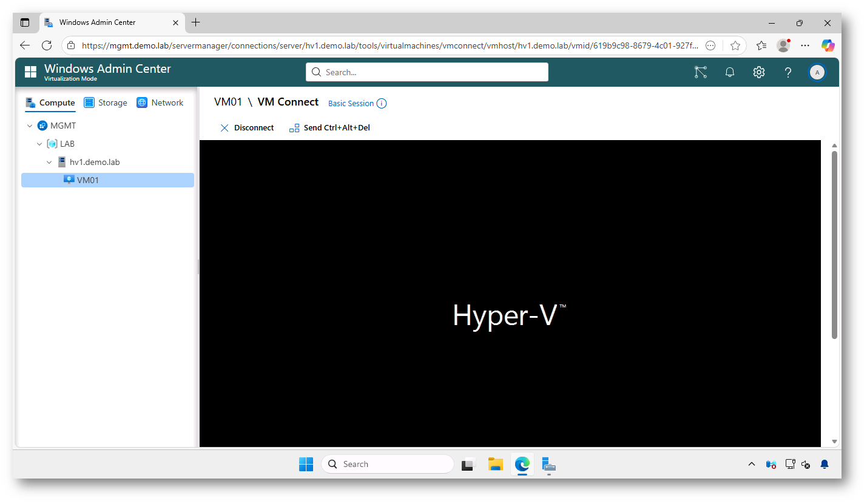Click the connections topology icon in the header
This screenshot has height=504, width=867.
coord(701,72)
